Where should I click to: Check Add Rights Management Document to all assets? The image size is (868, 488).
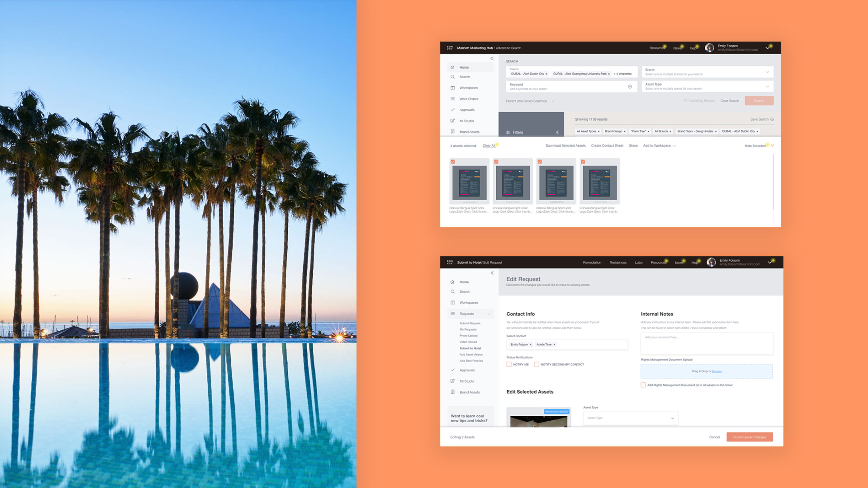pos(643,385)
